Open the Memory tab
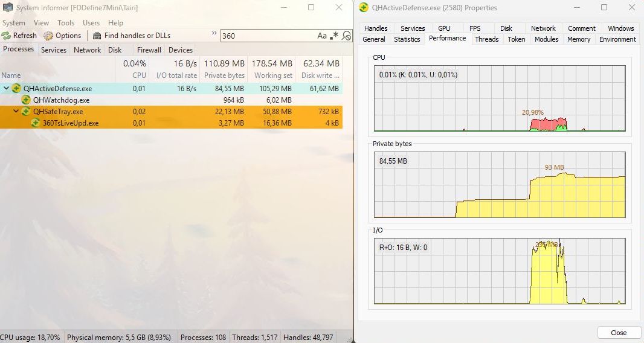 (579, 39)
